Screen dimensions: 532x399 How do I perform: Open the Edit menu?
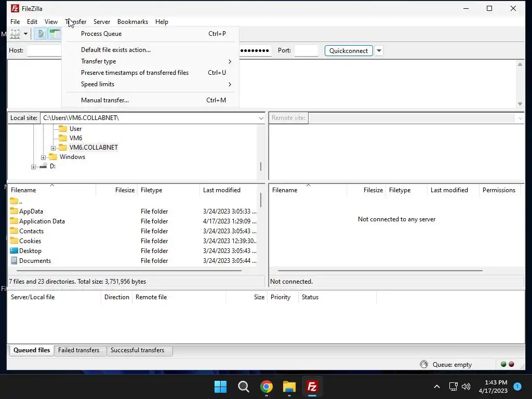32,22
